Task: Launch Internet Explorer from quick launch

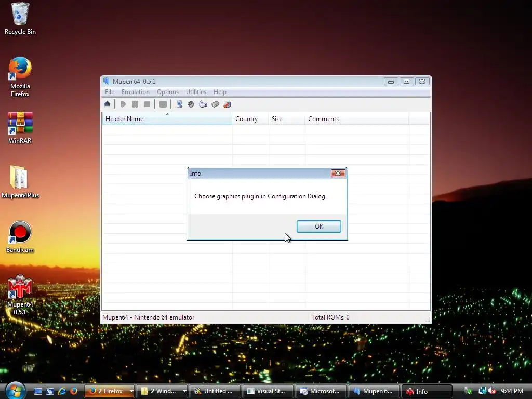Action: [x=62, y=391]
